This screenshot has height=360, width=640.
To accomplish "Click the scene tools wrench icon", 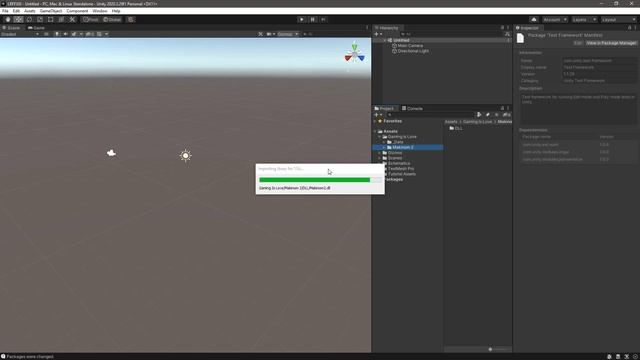I will pos(260,34).
